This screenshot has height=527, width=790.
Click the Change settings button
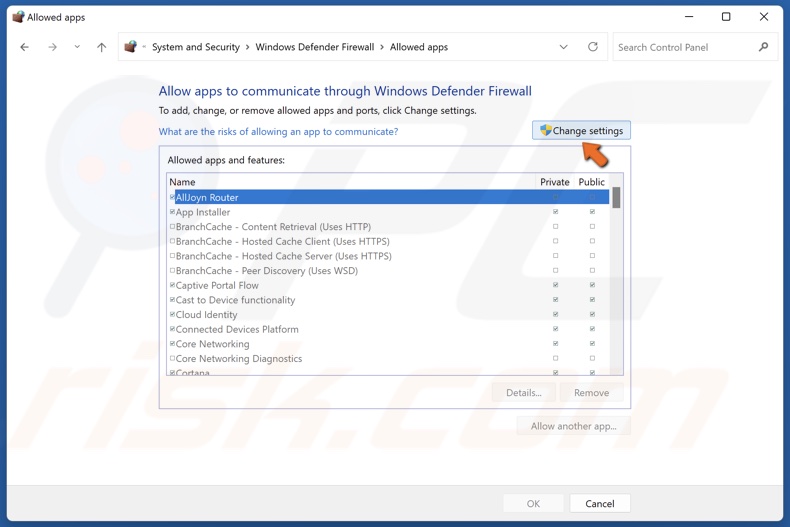pos(581,131)
